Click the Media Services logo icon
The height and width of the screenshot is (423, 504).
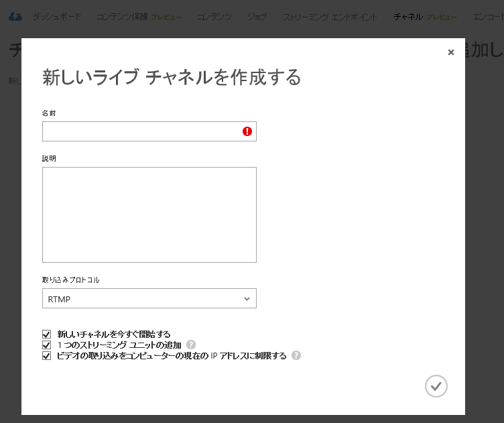point(15,17)
